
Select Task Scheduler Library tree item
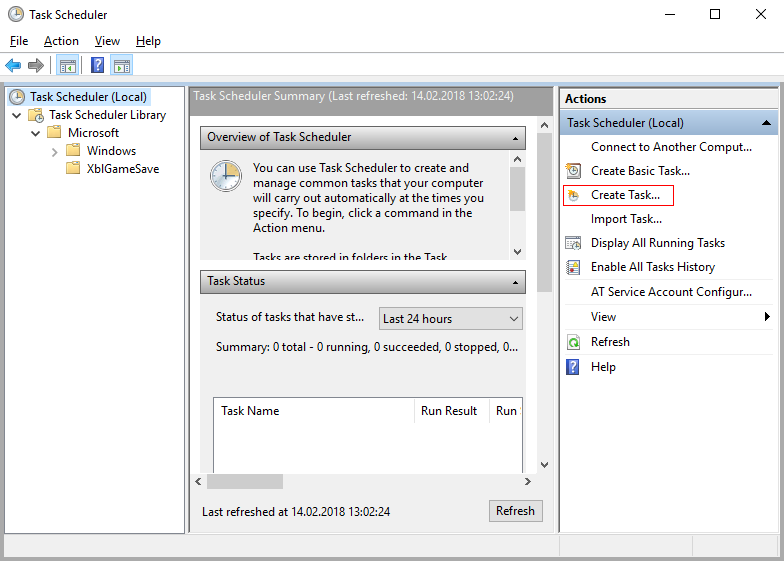coord(108,115)
